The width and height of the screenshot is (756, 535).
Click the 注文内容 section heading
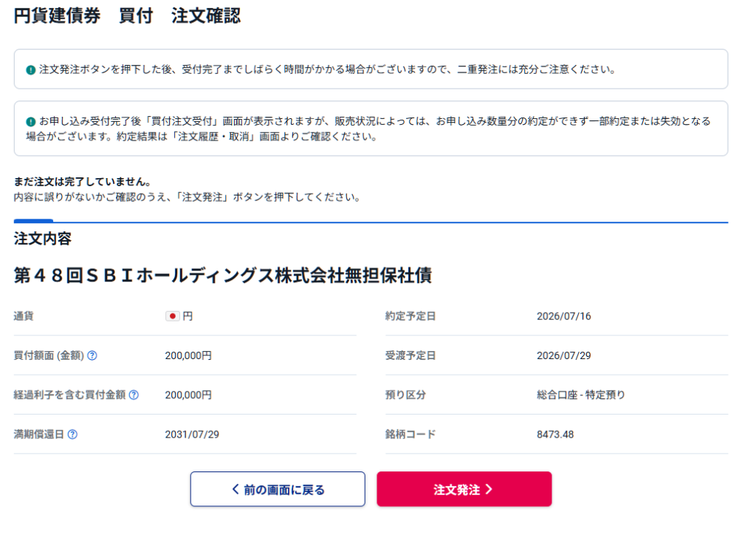coord(42,239)
